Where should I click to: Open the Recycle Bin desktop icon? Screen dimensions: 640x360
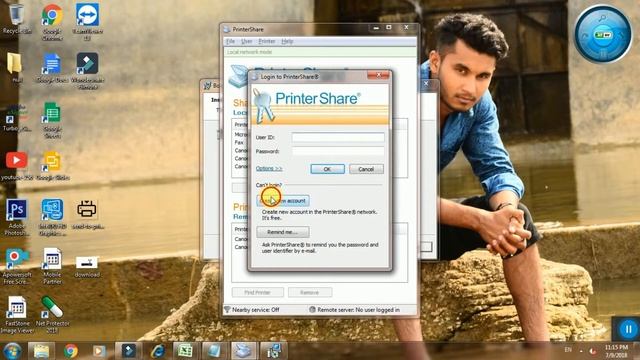tap(16, 18)
